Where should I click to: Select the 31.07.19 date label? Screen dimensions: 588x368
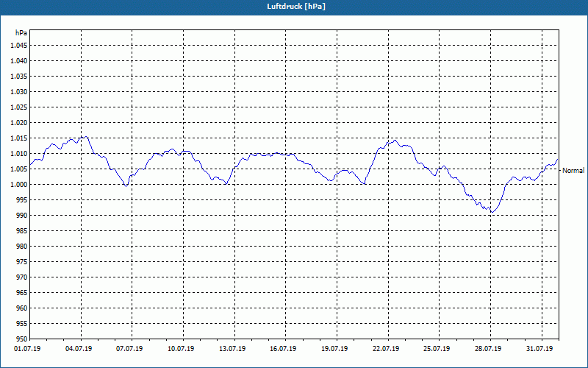tap(539, 349)
